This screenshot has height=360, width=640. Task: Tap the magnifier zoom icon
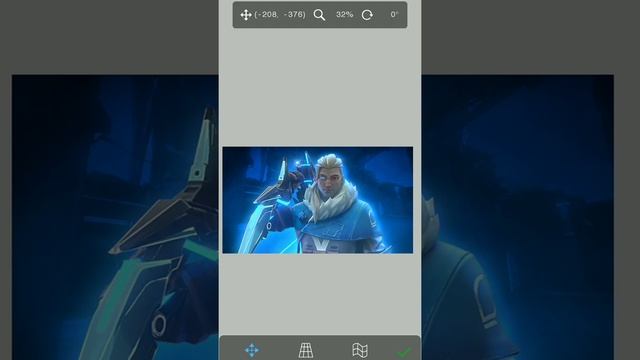point(319,15)
